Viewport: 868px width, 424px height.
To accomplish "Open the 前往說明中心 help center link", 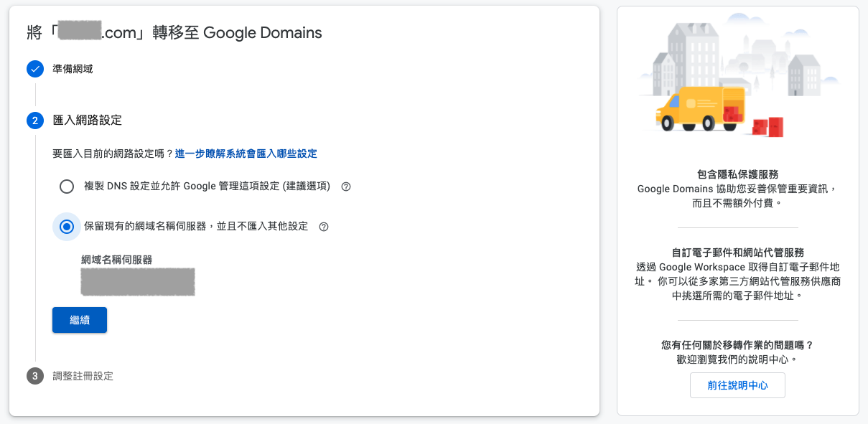I will coord(737,385).
